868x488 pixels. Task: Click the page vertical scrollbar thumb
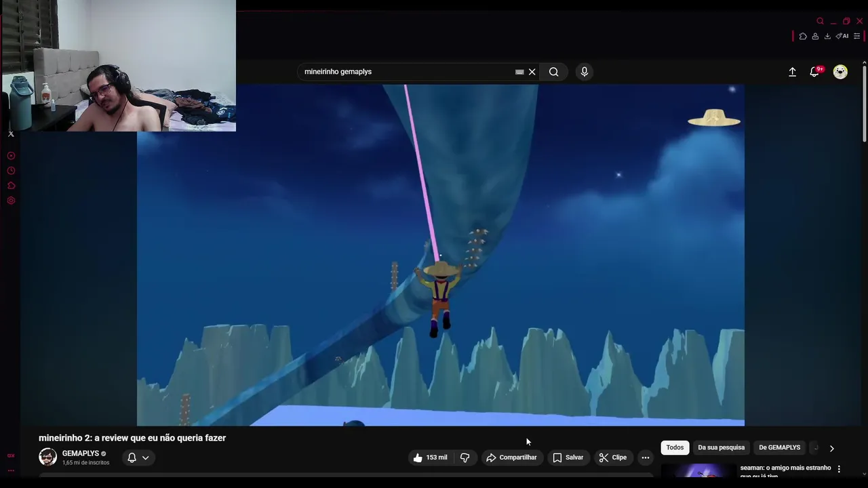(x=864, y=105)
